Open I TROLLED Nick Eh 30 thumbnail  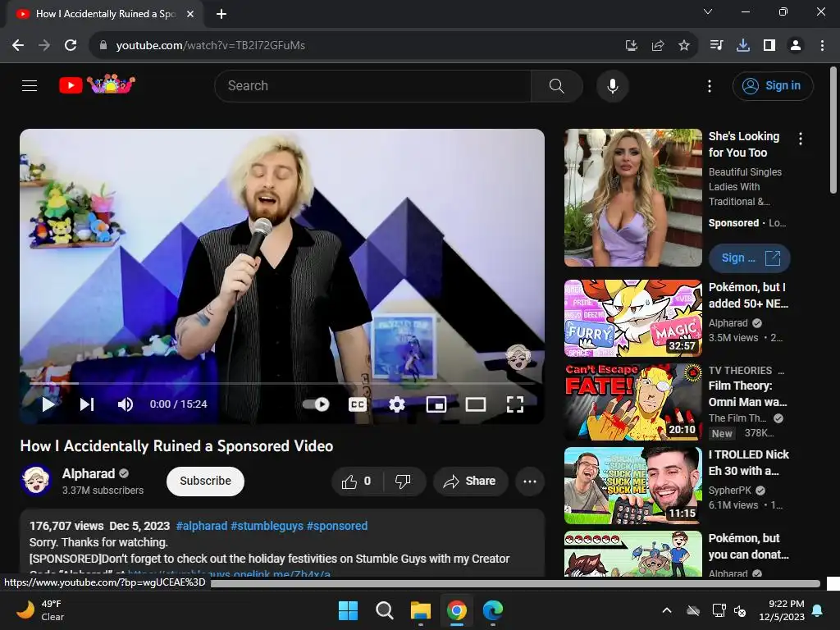tap(632, 486)
